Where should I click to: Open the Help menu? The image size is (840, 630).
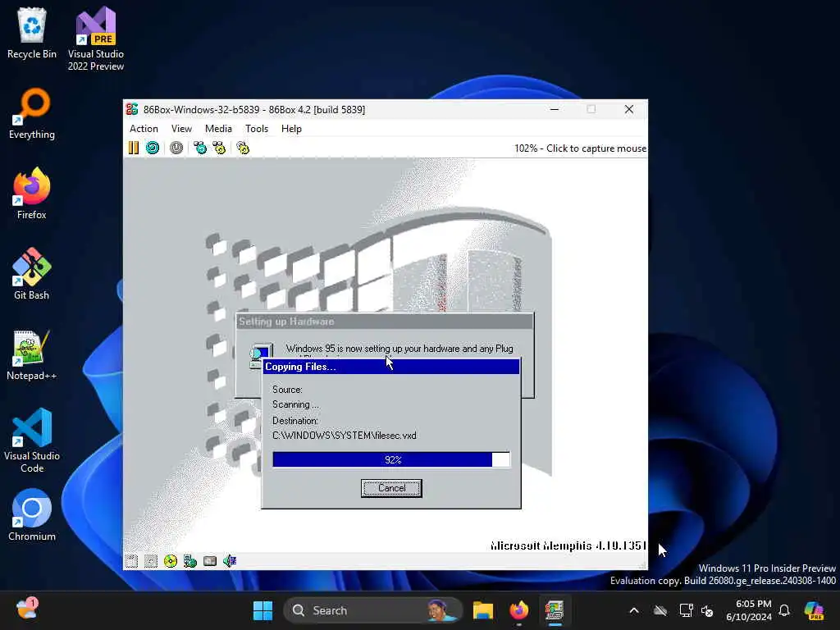pyautogui.click(x=291, y=129)
